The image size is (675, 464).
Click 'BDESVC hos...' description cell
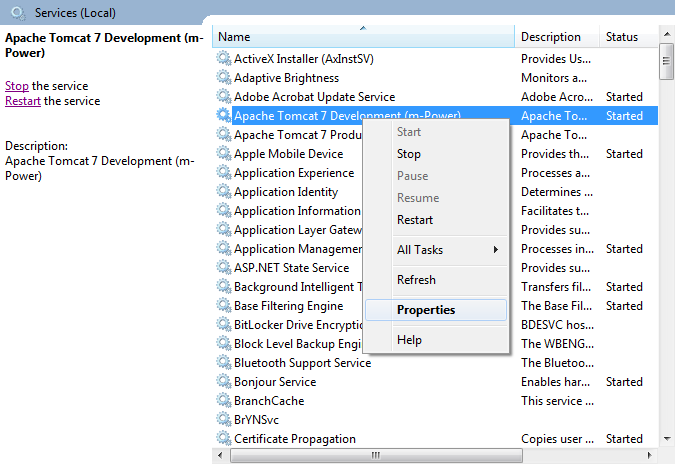pyautogui.click(x=557, y=325)
